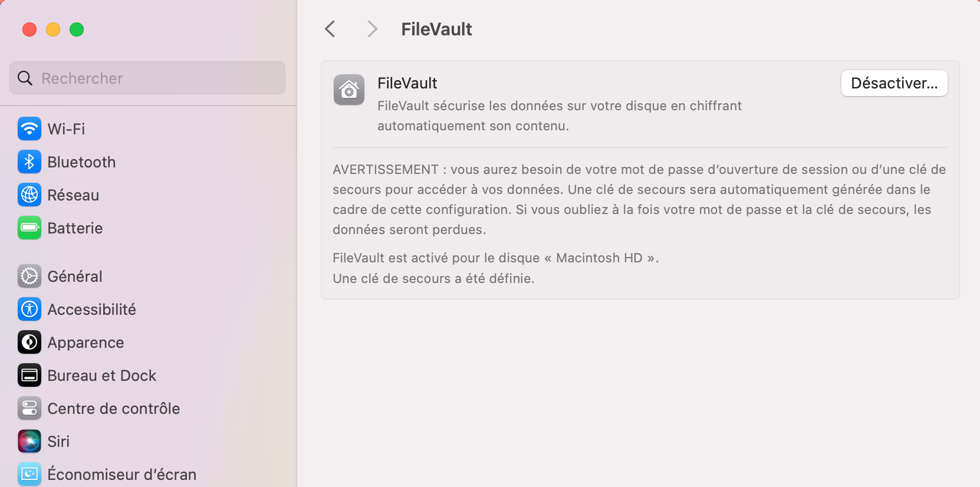The image size is (980, 487).
Task: Open Accessibilité settings
Action: [91, 309]
